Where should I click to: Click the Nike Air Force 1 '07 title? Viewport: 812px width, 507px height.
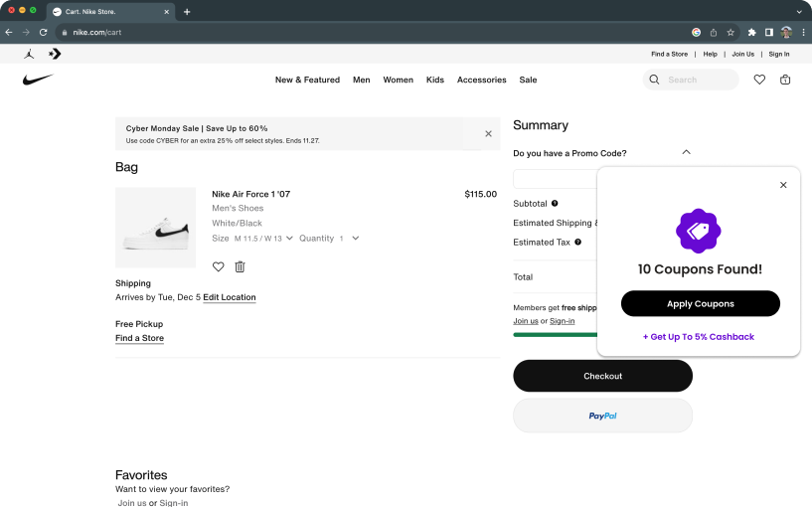pyautogui.click(x=250, y=194)
